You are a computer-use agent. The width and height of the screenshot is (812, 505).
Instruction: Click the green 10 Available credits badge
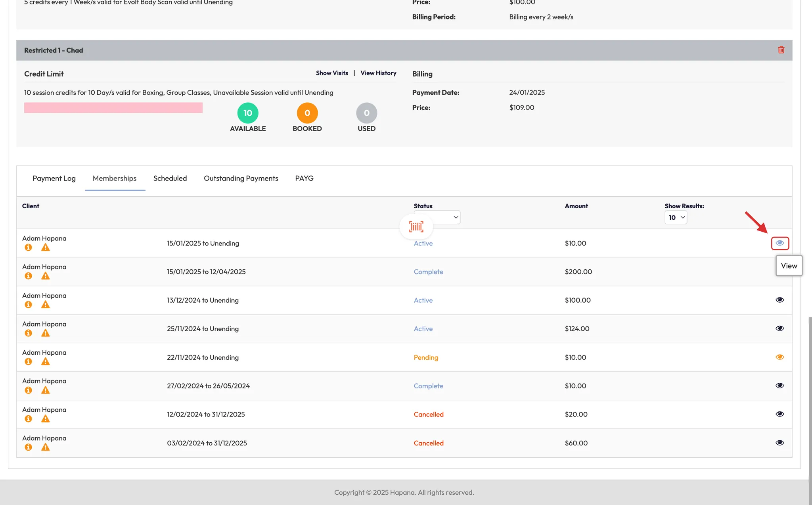tap(248, 113)
